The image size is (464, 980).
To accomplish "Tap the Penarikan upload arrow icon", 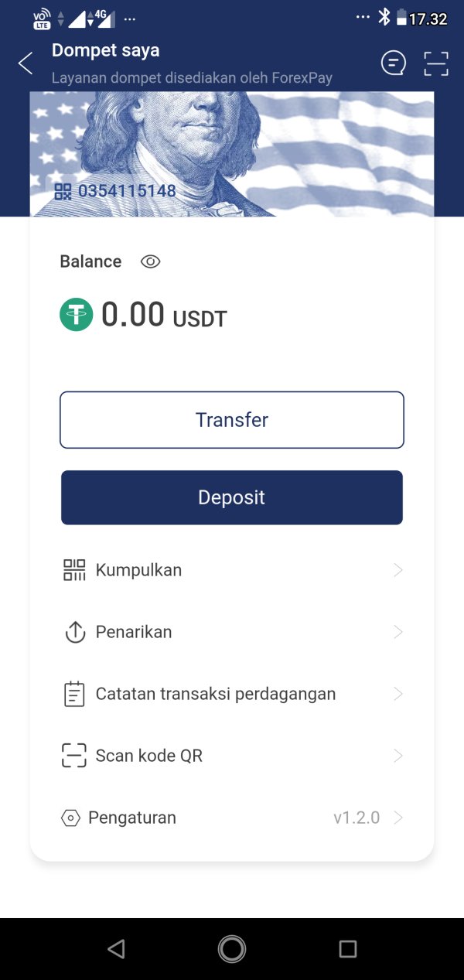I will coord(74,632).
